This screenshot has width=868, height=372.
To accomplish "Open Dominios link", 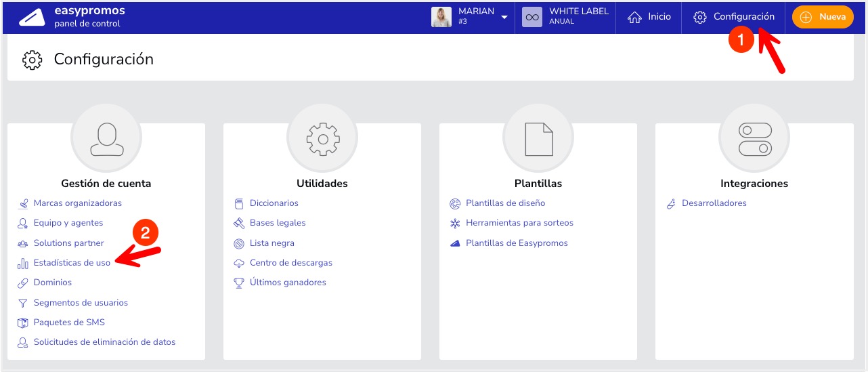I will pos(53,283).
